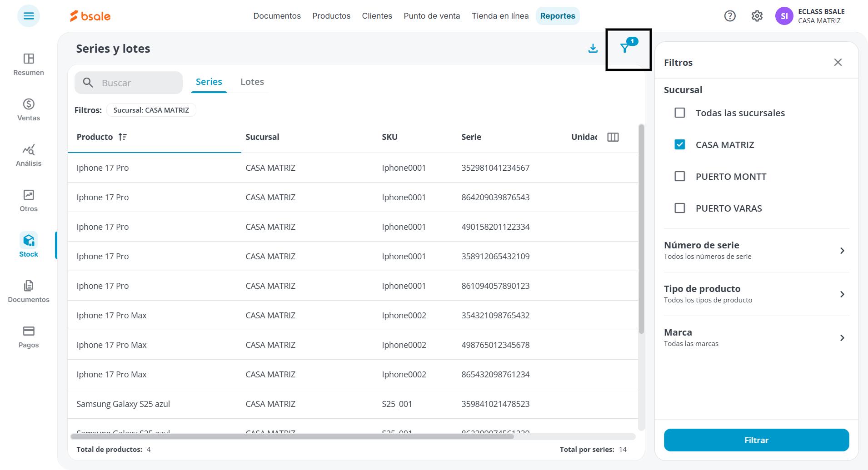The image size is (868, 470).
Task: Expand Marca filter
Action: (x=756, y=337)
